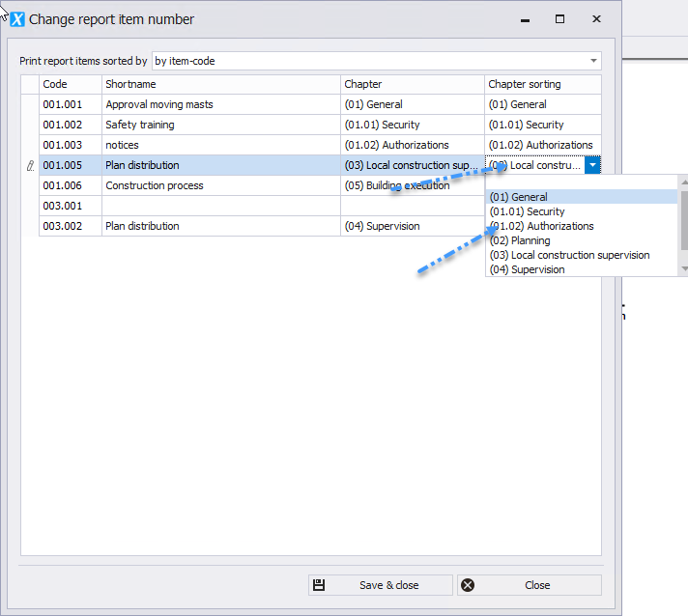Click the 'Construction process' shortname cell

coord(221,185)
